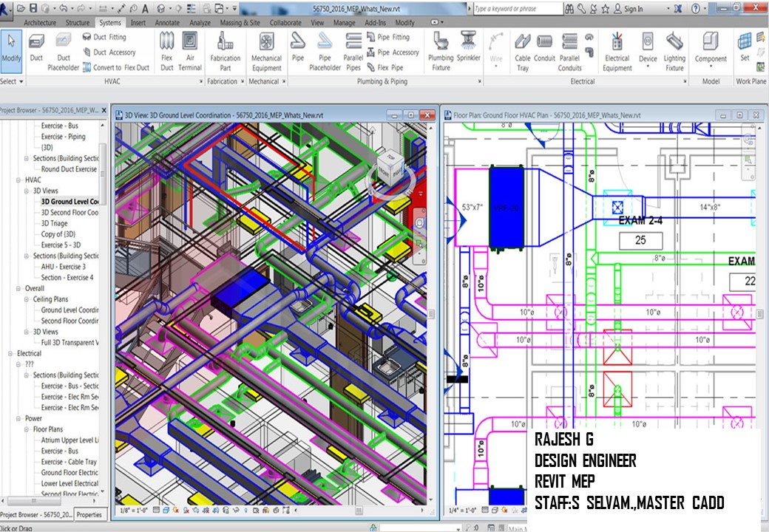769x532 pixels.
Task: Open the Wire tool dropdown arrow
Action: click(x=496, y=66)
